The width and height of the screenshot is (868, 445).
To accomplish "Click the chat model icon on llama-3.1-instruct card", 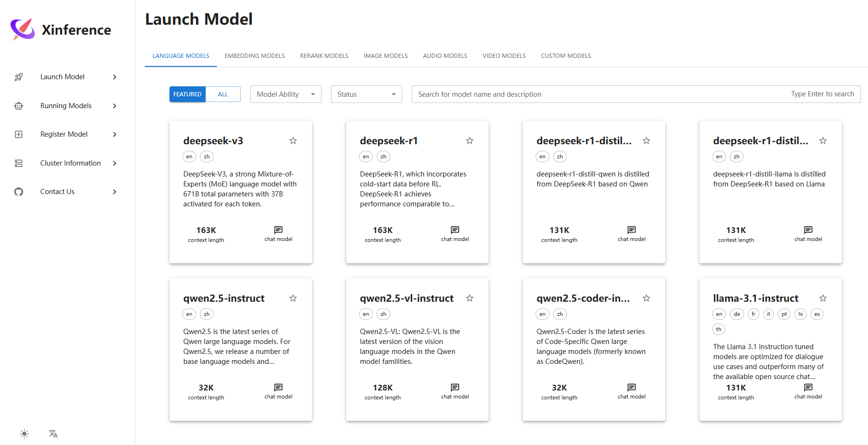I will tap(808, 388).
